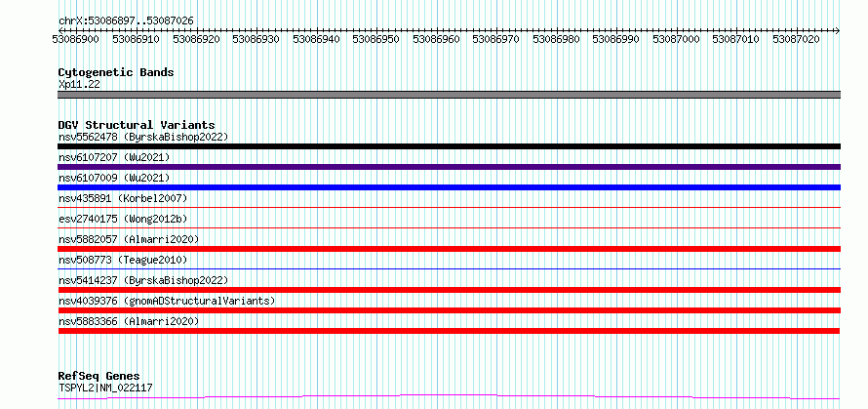This screenshot has width=868, height=409.
Task: Click the red nsv5882057 variant bar
Action: coord(449,249)
